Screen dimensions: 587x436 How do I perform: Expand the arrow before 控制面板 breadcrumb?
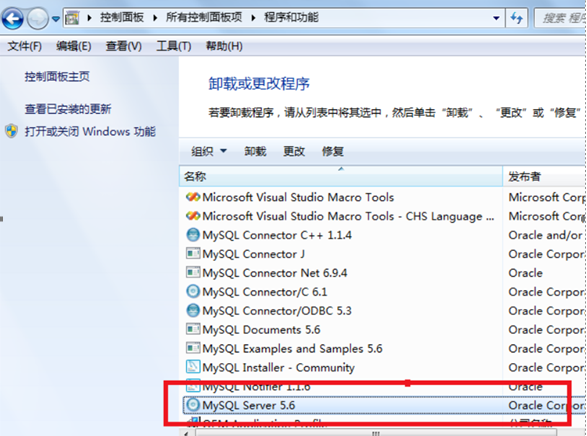[89, 18]
